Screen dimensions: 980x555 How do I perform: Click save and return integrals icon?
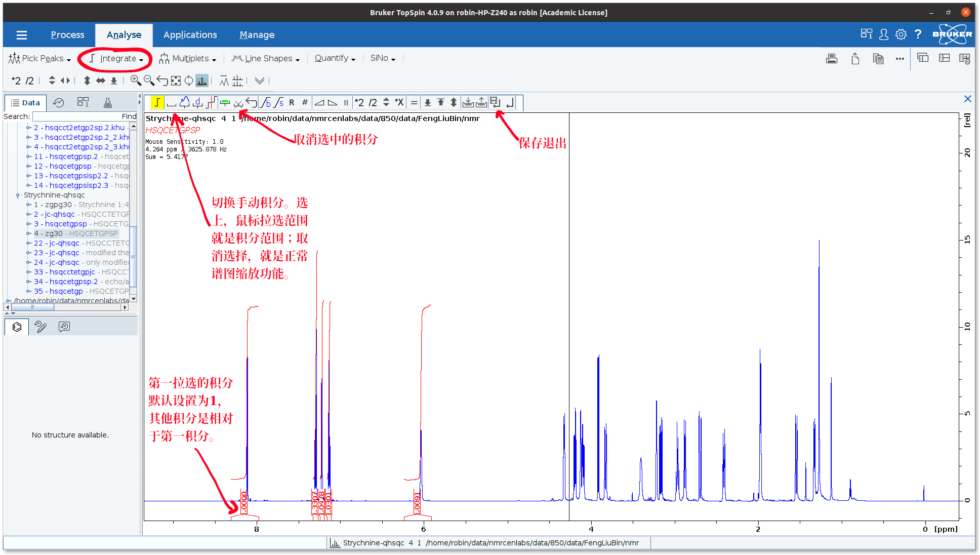495,103
